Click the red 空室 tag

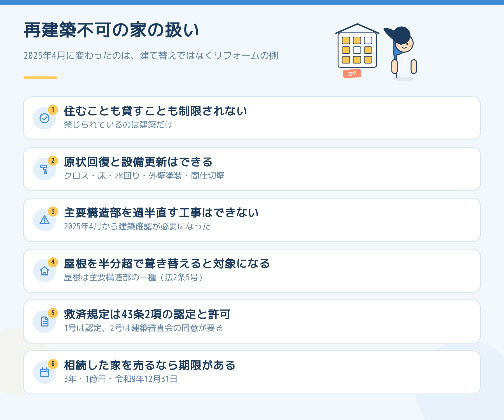click(352, 74)
